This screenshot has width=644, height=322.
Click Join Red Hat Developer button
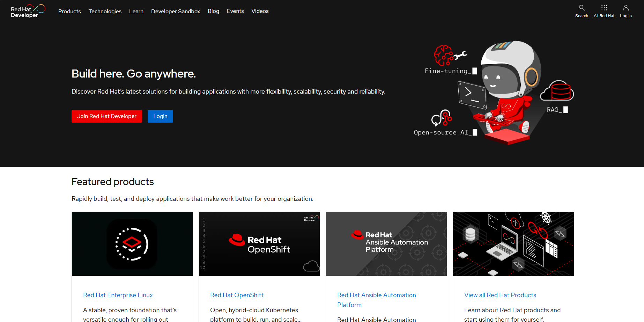coord(107,116)
